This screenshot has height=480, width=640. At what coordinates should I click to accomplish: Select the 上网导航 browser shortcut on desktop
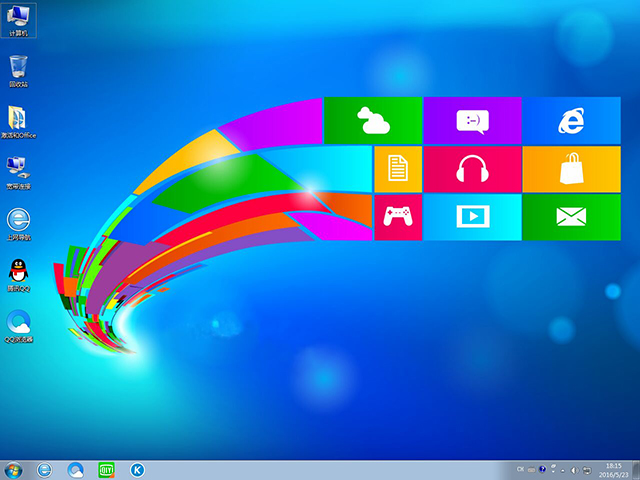[x=18, y=224]
